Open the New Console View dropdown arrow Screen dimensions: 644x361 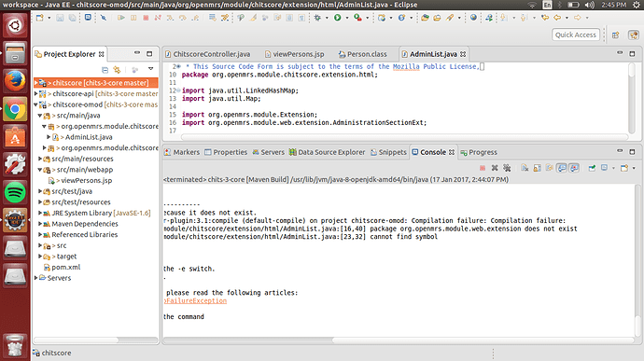(634, 168)
